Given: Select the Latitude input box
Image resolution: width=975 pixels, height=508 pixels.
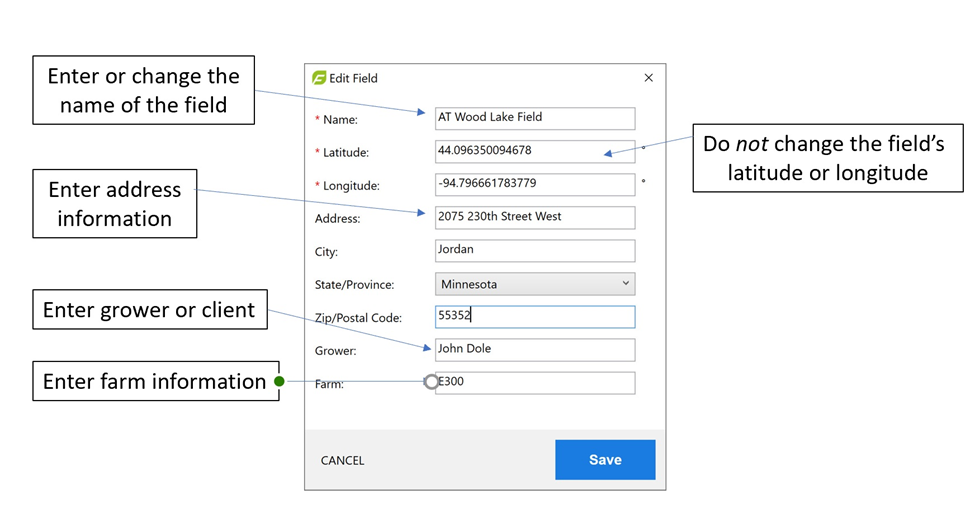Looking at the screenshot, I should click(x=534, y=151).
